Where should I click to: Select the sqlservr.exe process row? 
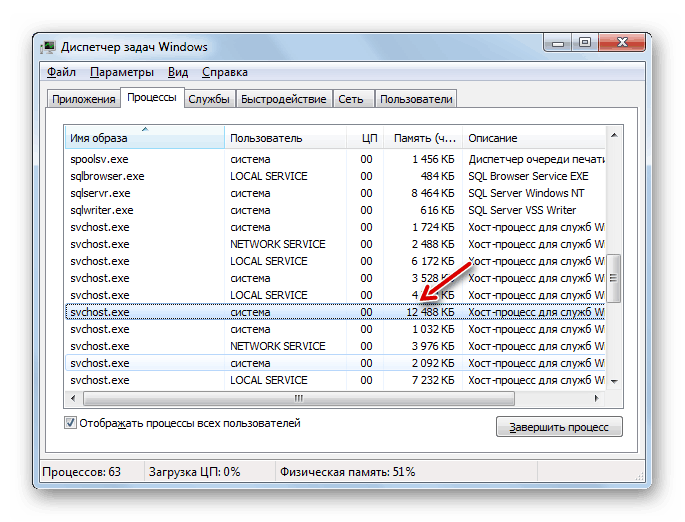click(x=335, y=193)
